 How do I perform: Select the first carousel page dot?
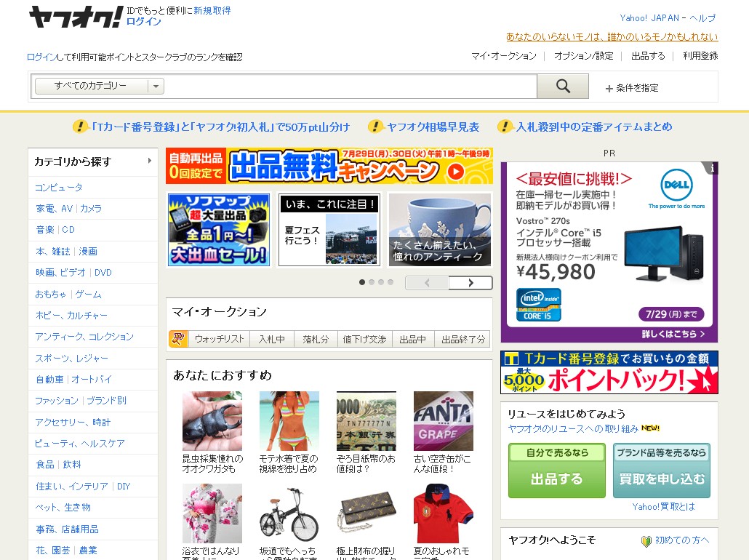tap(362, 282)
